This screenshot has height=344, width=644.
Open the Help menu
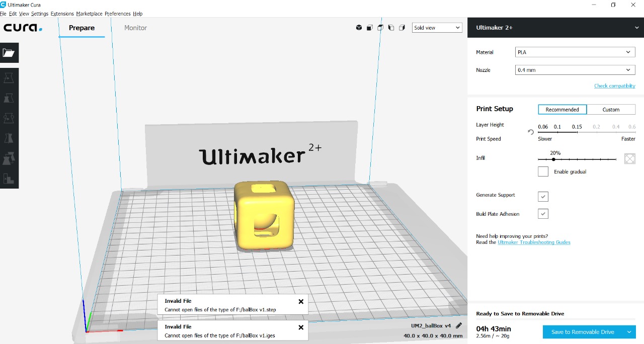tap(138, 14)
